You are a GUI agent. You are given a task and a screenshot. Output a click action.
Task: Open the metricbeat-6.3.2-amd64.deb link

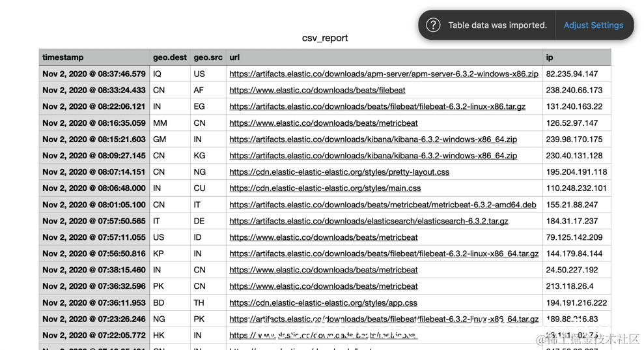pos(383,205)
